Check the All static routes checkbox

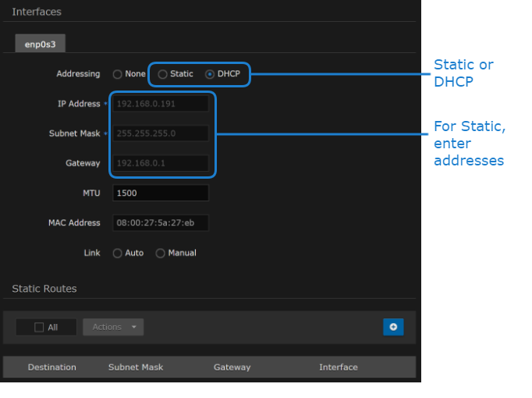click(39, 328)
